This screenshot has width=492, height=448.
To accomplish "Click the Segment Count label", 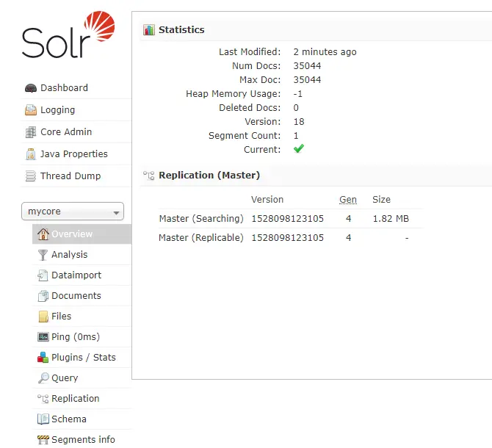I will pyautogui.click(x=245, y=136).
